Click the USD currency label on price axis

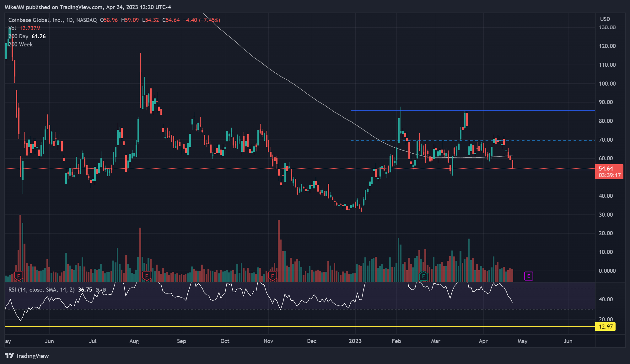click(x=605, y=19)
